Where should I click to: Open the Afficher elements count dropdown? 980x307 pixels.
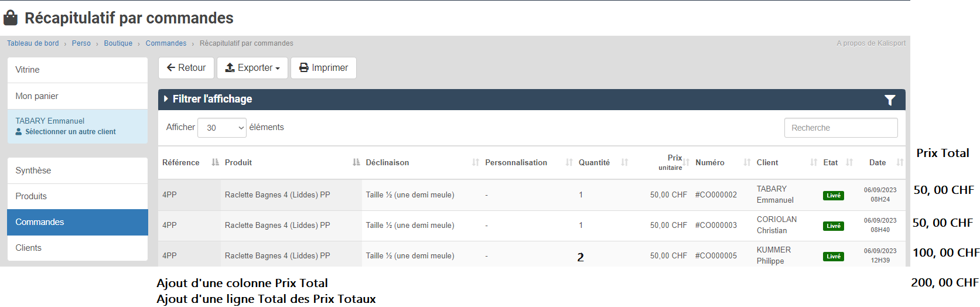[222, 128]
